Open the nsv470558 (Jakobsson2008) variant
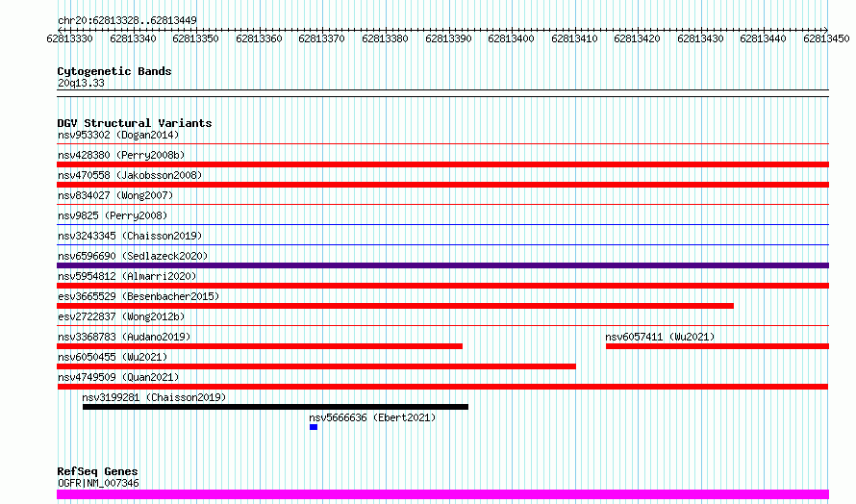Screen dimensions: 856x504 (130, 175)
